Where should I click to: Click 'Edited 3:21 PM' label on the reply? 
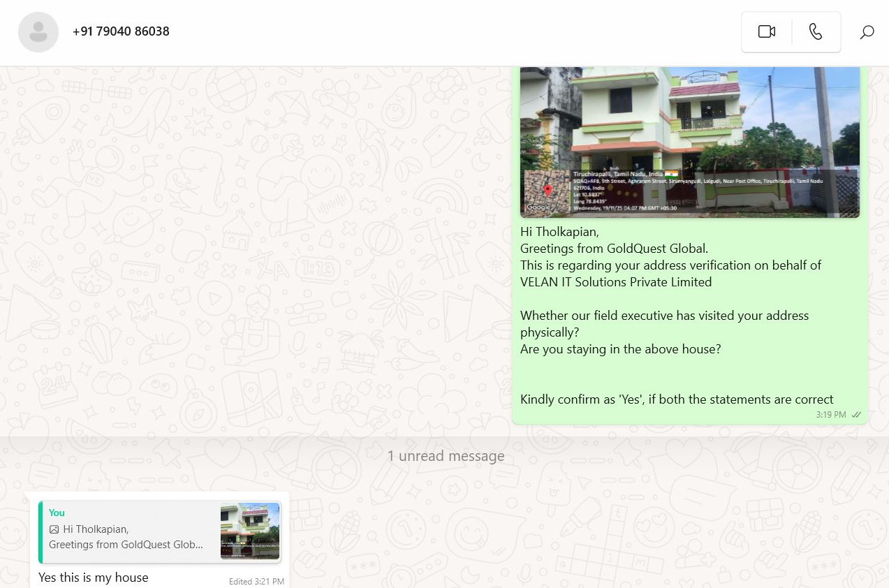coord(256,581)
